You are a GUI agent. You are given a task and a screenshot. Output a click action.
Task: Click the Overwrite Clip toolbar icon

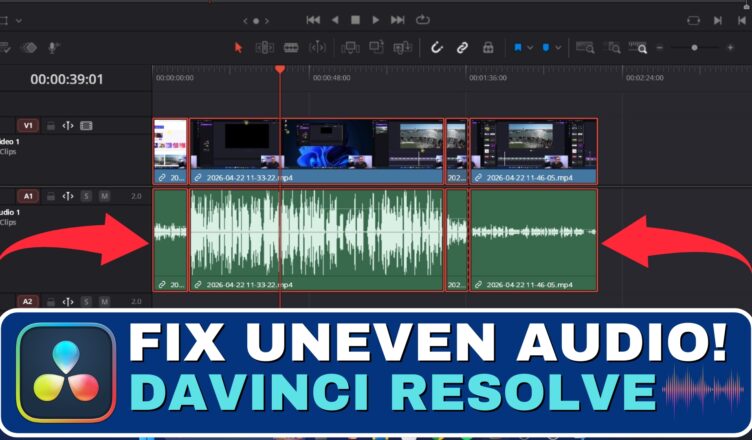376,47
